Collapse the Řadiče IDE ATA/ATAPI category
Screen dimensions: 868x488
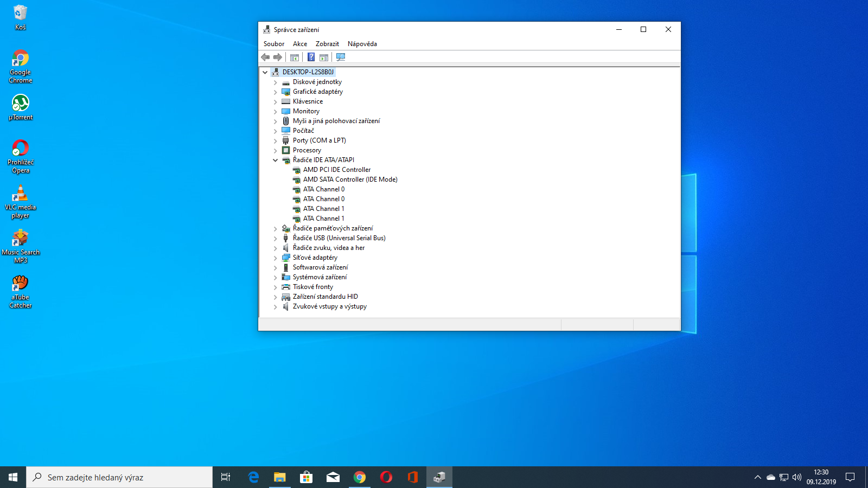coord(276,160)
